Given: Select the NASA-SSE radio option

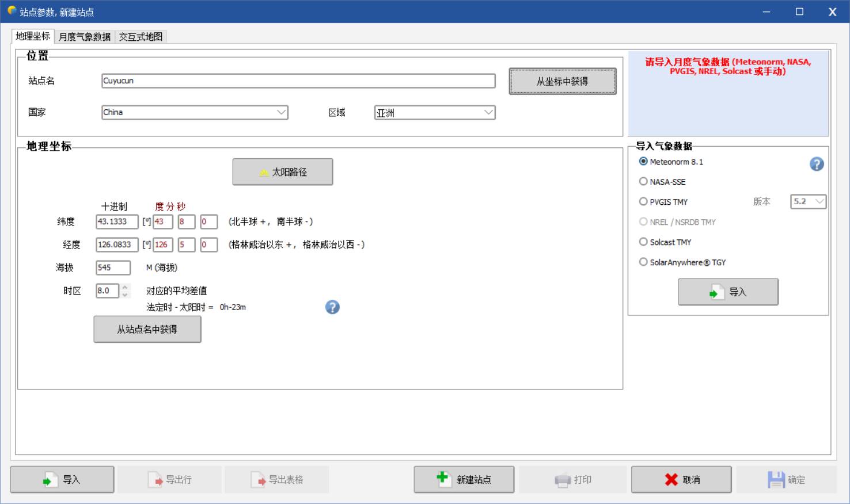Looking at the screenshot, I should [x=643, y=182].
